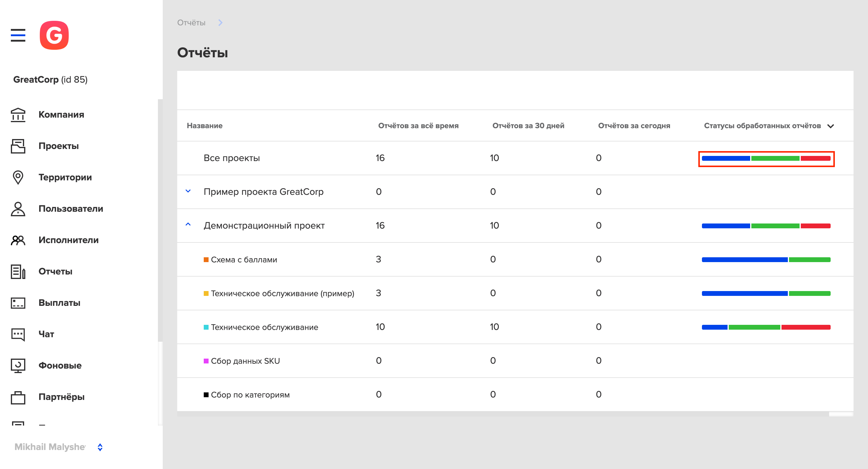Click the orange swatch by Схема с баллами
The image size is (868, 469).
206,260
